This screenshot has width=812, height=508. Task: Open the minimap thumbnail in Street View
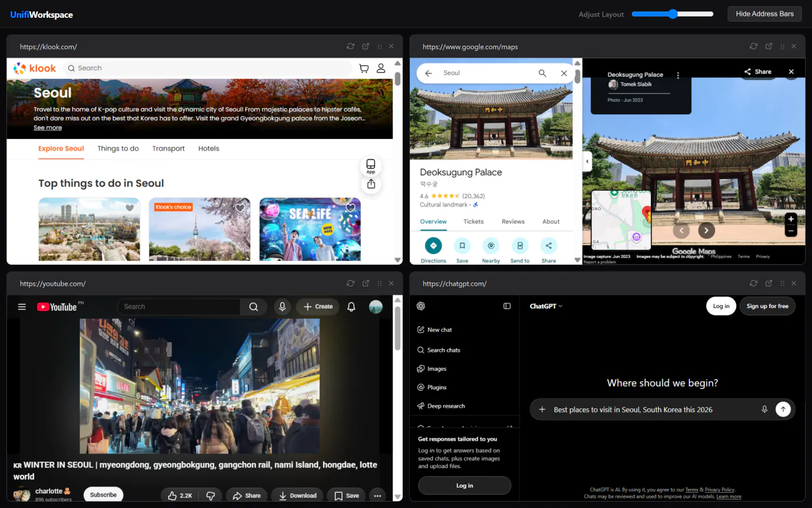[621, 220]
